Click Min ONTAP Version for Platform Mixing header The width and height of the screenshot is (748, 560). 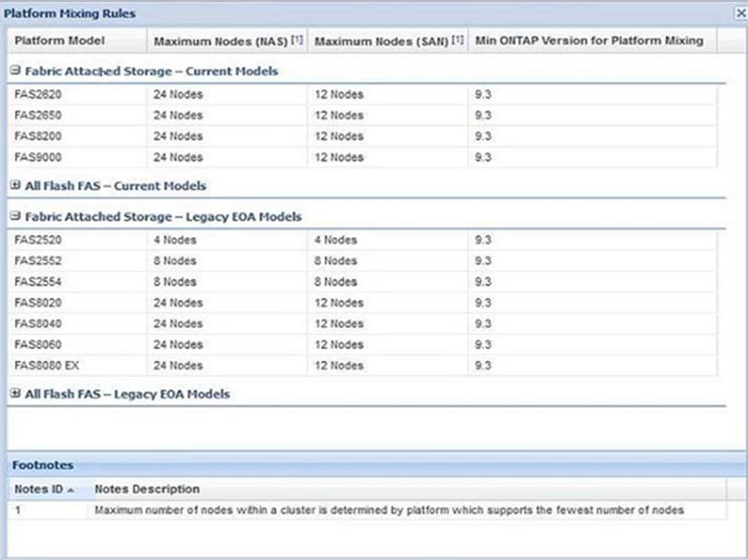589,41
